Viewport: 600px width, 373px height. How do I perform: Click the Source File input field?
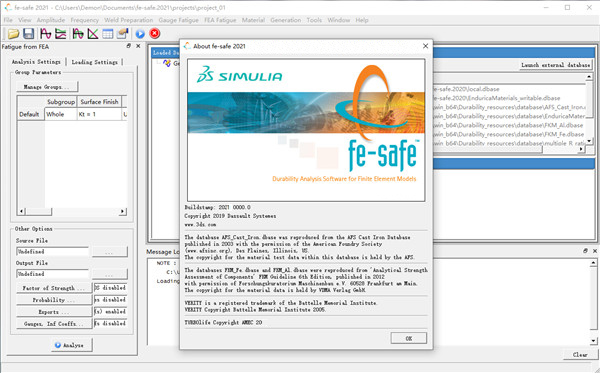[53, 252]
